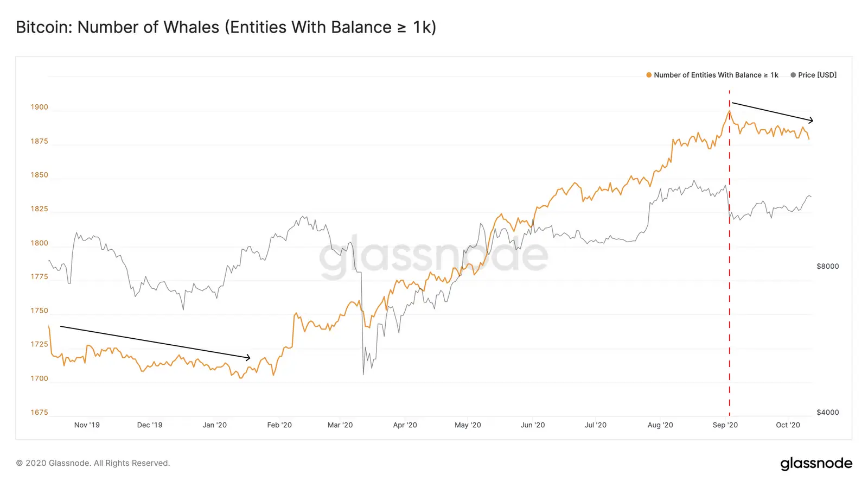Click the gray price line's March 2020 crash low

[363, 374]
